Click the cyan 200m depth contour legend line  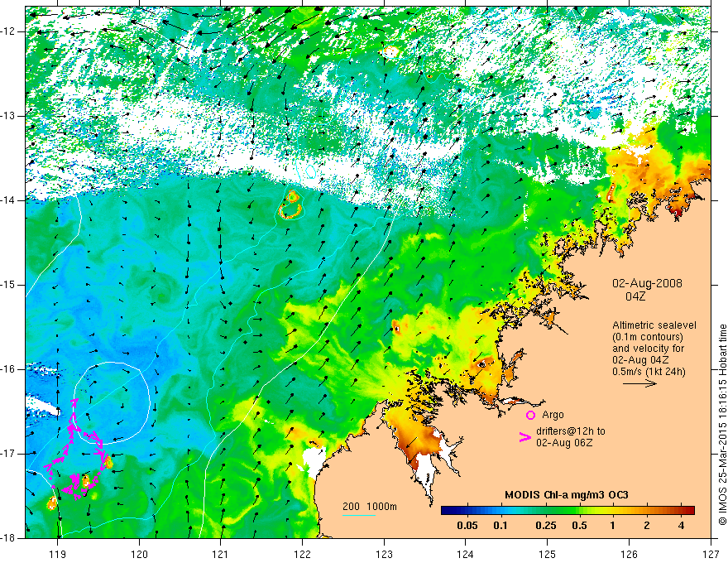[x=359, y=515]
